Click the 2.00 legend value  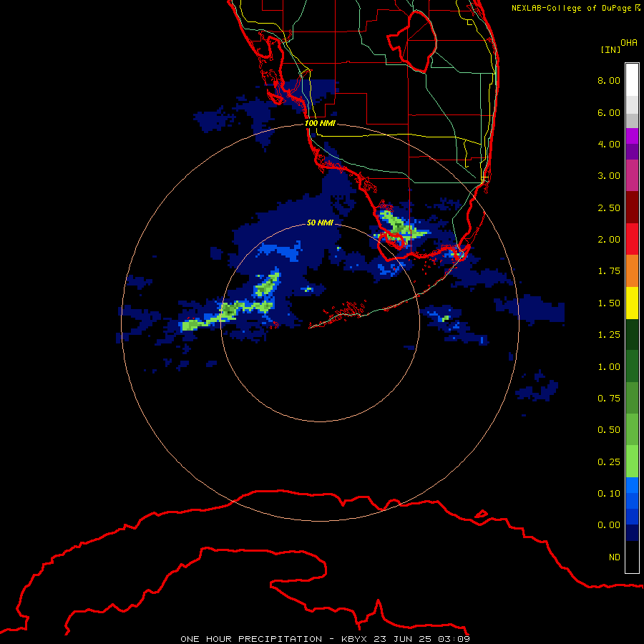[x=609, y=240]
